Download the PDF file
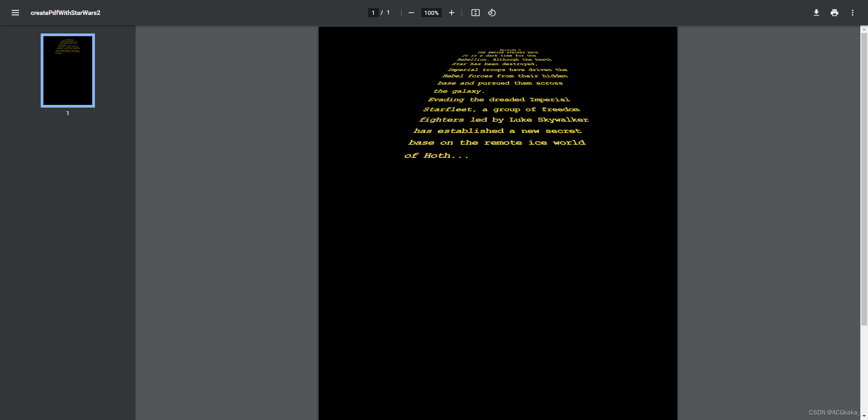 point(816,13)
